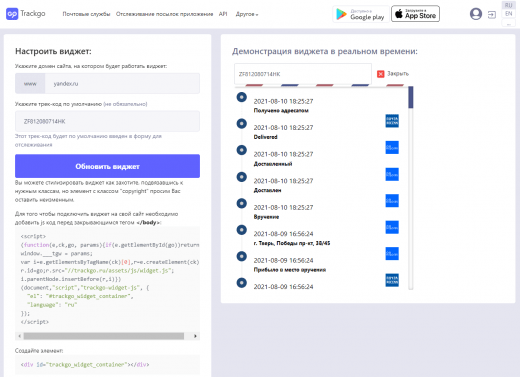The width and height of the screenshot is (520, 377).
Task: Click the div trackgo_widget_container code snippet
Action: (107, 365)
